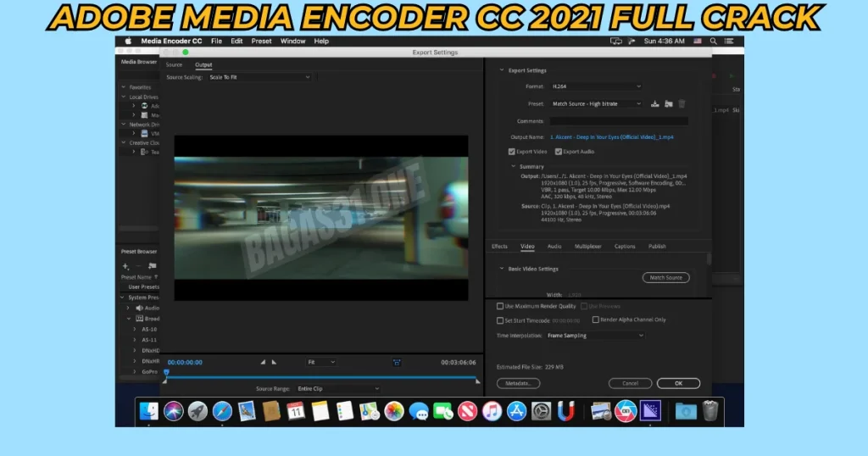
Task: Click the Save Preset icon next to Preset
Action: point(655,103)
